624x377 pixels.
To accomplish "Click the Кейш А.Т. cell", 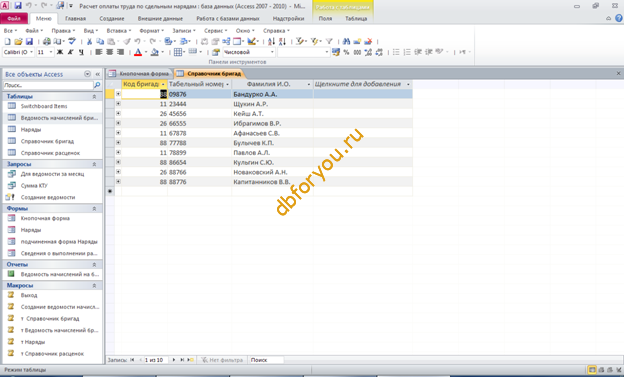I will [x=272, y=113].
